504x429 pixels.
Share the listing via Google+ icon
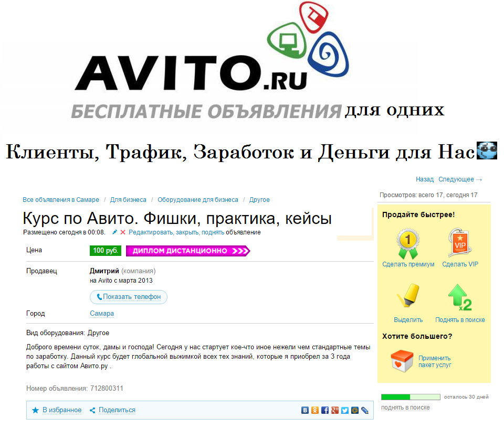click(335, 410)
